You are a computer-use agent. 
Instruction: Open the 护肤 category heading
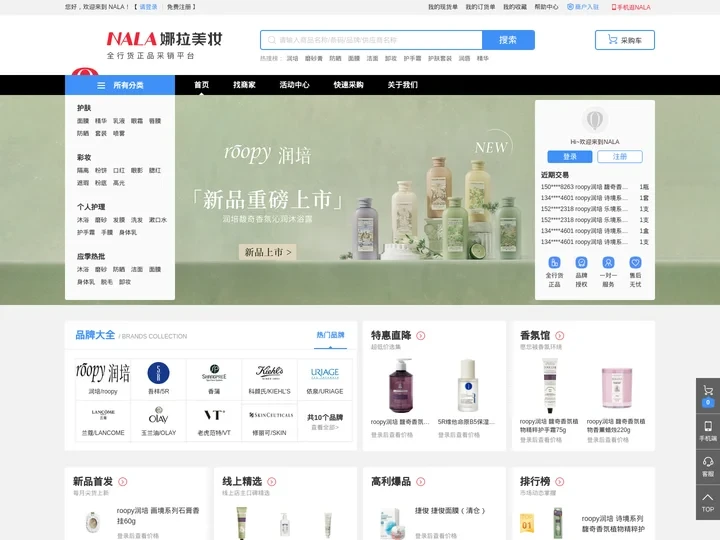84,108
